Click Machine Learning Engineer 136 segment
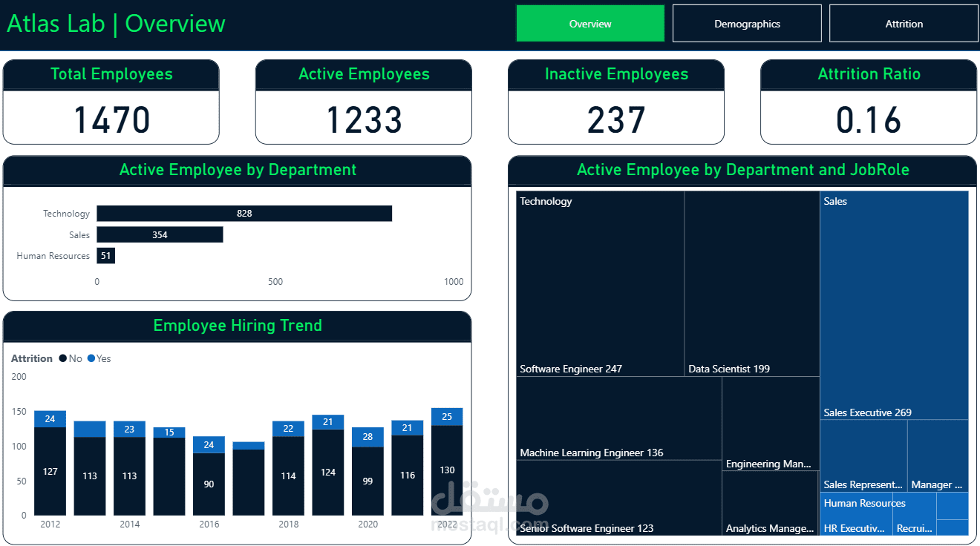The height and width of the screenshot is (546, 980). pyautogui.click(x=618, y=415)
